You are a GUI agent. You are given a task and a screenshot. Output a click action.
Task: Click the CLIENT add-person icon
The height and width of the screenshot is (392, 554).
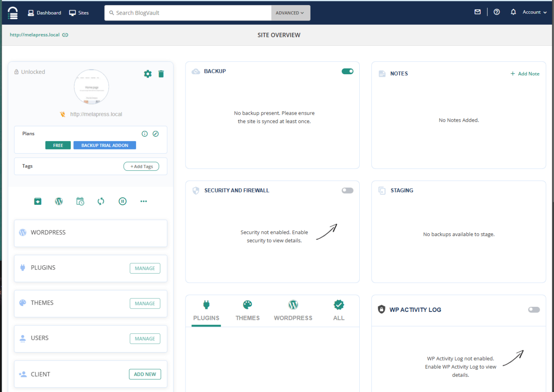click(23, 374)
